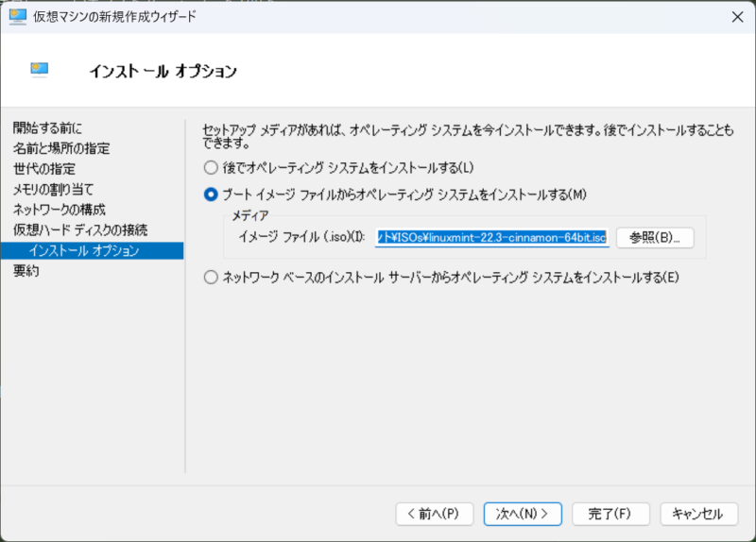
Task: Go to 要約 summary step
Action: [x=26, y=272]
